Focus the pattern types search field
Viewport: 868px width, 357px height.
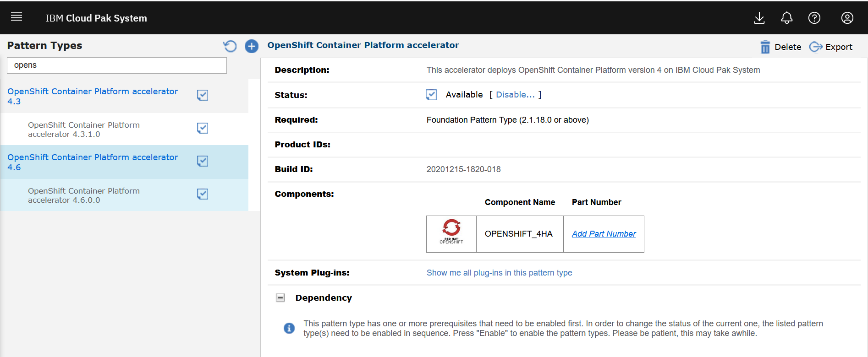117,65
